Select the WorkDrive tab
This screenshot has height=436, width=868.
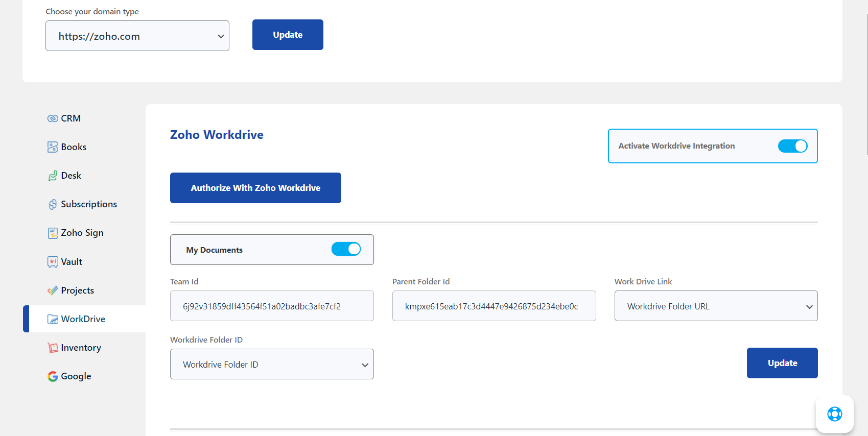click(84, 319)
